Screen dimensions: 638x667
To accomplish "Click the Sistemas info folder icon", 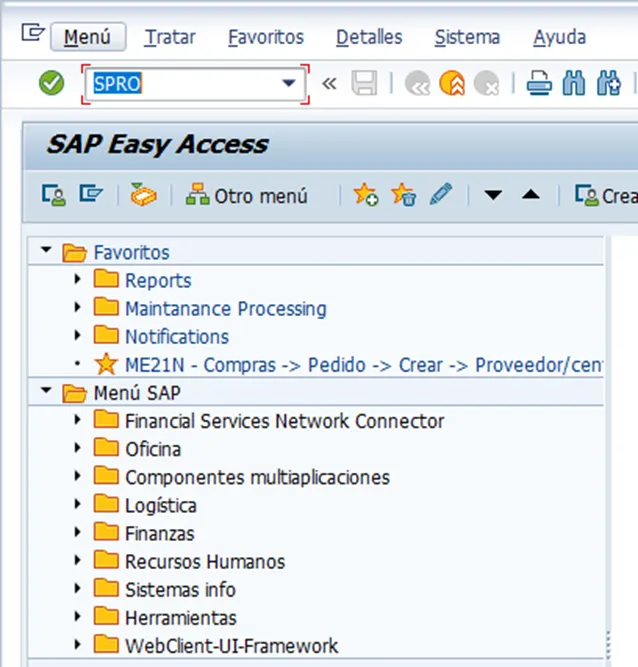I will [106, 587].
